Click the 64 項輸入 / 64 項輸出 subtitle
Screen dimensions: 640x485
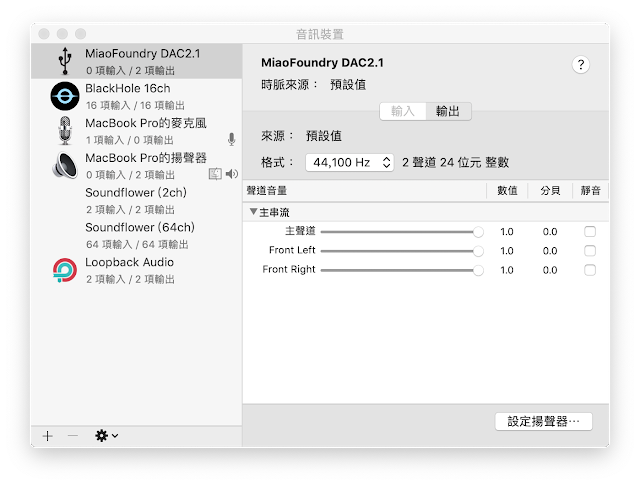[x=137, y=245]
